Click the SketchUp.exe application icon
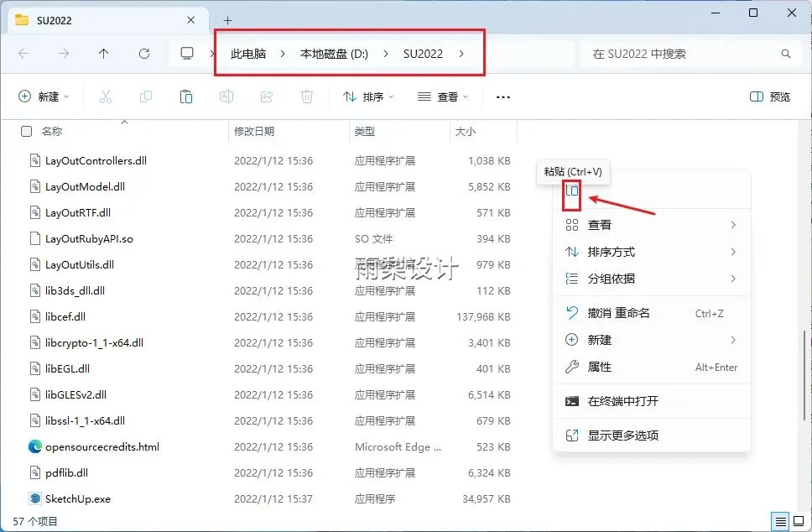812x532 pixels. coord(34,498)
